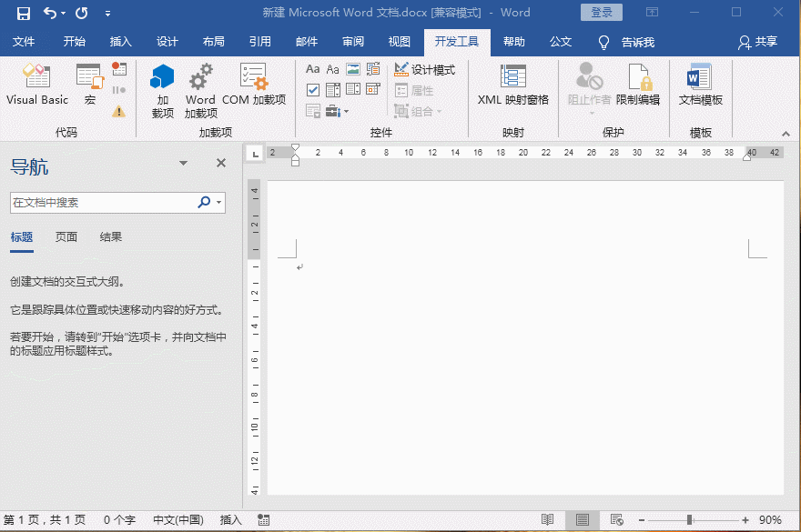The image size is (801, 532).
Task: Insert a date picker content control
Action: point(373,90)
